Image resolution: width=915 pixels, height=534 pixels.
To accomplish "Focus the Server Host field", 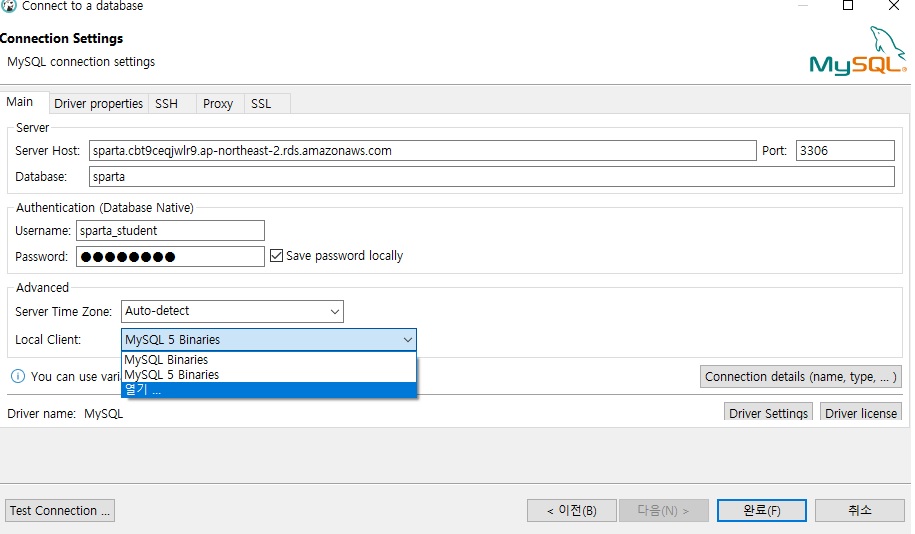I will click(422, 151).
